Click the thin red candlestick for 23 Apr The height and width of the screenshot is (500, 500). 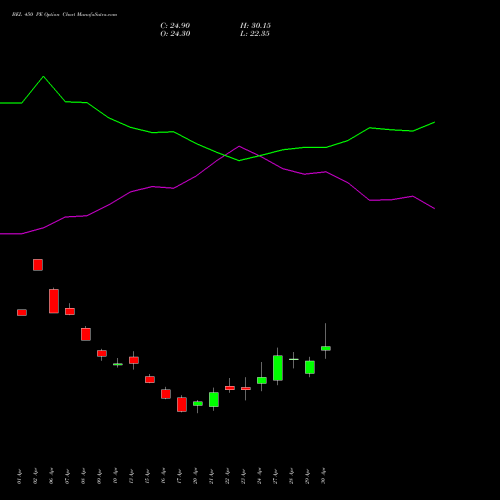246,388
